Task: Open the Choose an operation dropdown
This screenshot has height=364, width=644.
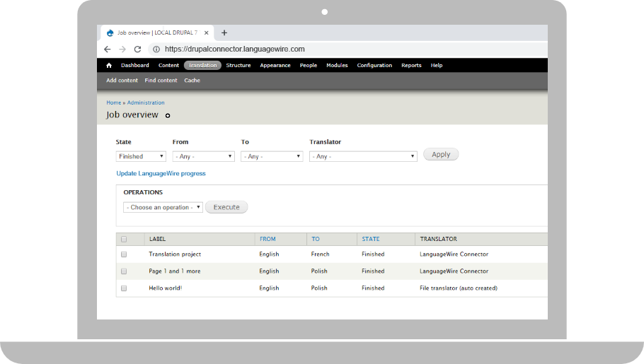Action: point(163,208)
